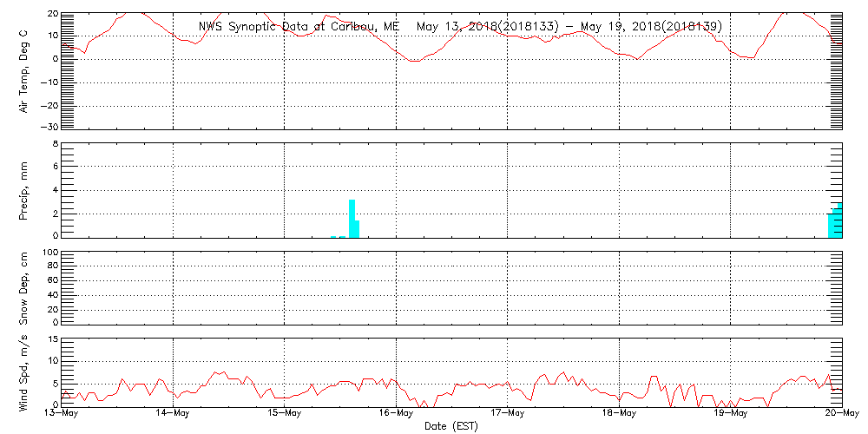Click the '100' tick on snow depth axis

49,253
